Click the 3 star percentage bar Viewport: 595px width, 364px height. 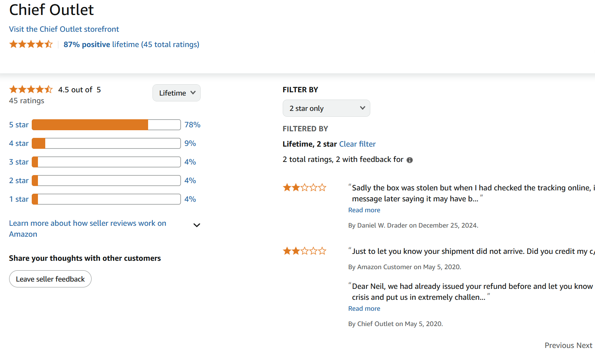pyautogui.click(x=106, y=162)
